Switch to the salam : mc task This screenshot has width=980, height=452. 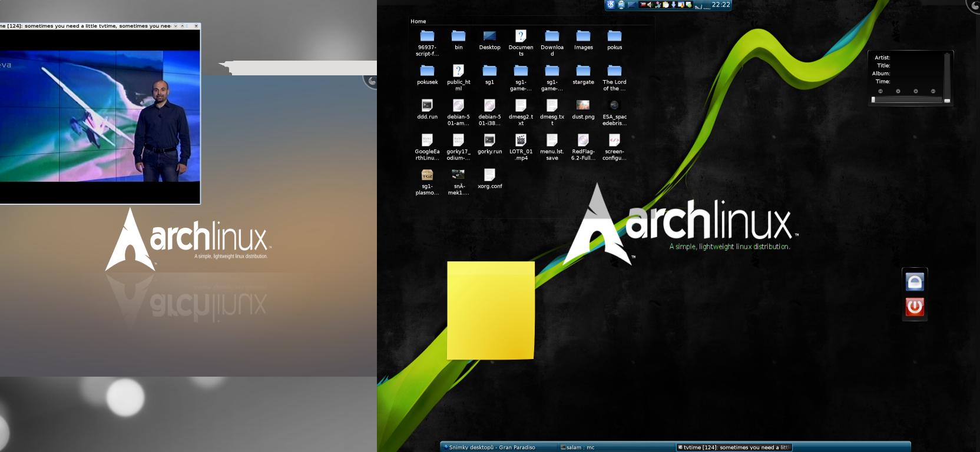(x=616, y=447)
